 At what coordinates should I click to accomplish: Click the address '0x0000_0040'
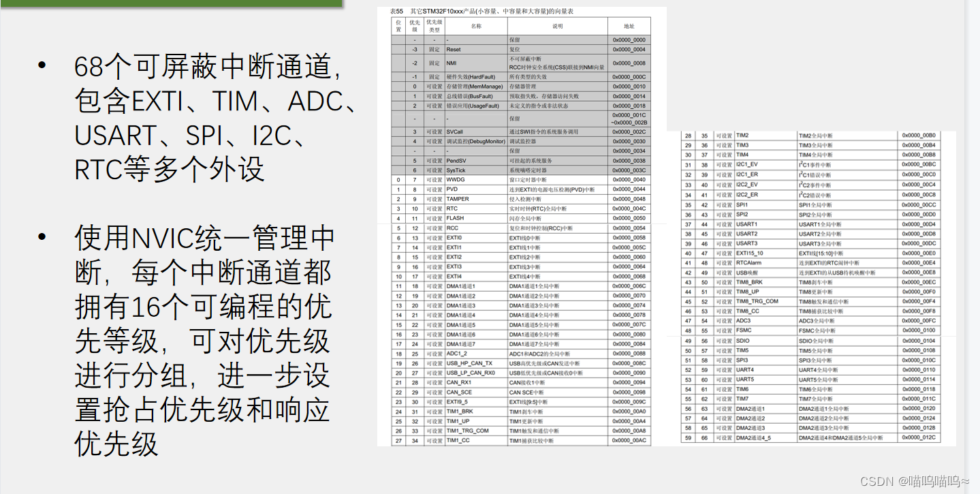tap(629, 180)
